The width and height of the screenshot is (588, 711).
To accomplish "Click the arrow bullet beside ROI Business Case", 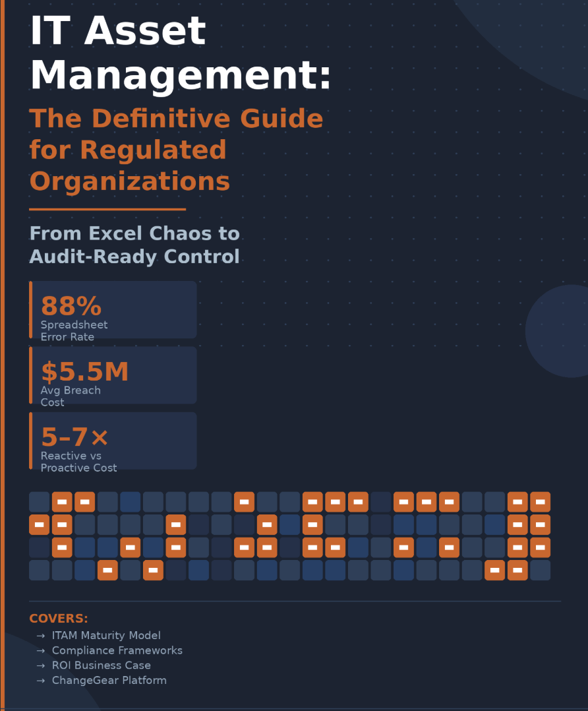I will (41, 665).
